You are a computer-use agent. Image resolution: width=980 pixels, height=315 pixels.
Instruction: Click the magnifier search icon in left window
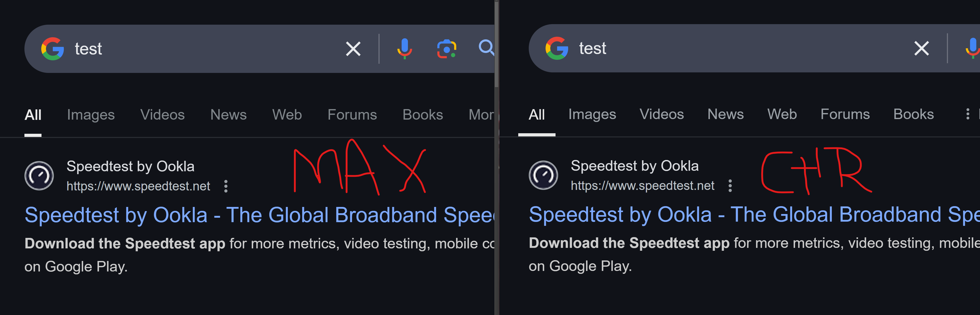point(486,48)
